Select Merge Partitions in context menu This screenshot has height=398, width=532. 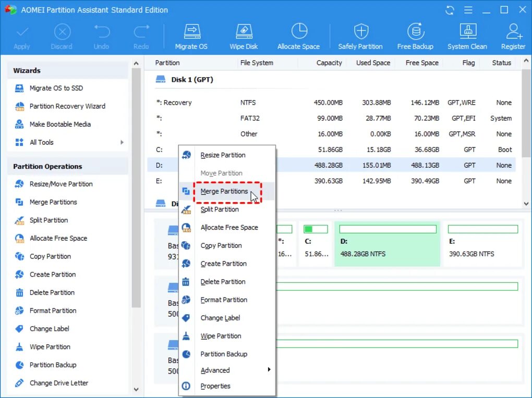(x=227, y=191)
